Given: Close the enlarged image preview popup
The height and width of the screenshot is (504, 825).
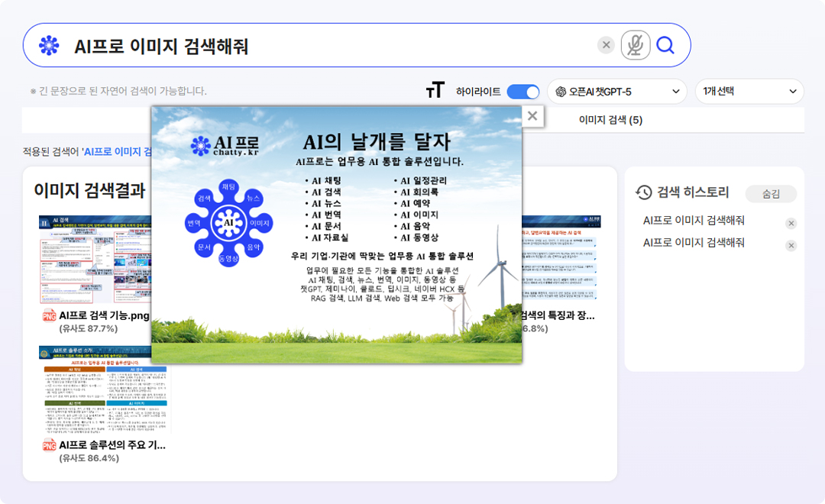Looking at the screenshot, I should 532,116.
